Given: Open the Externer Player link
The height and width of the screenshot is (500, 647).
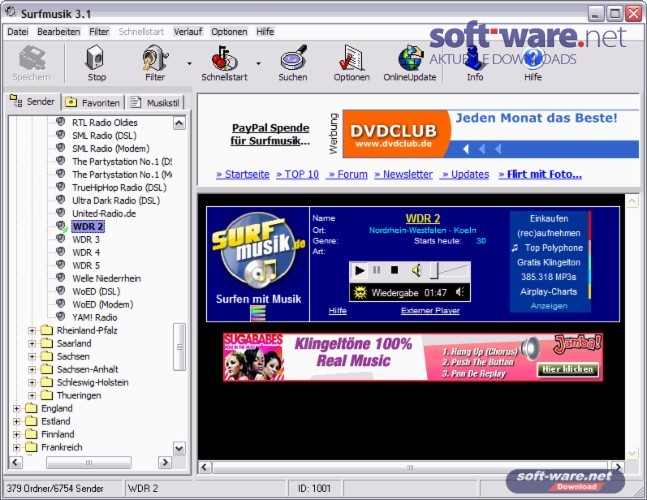Looking at the screenshot, I should point(430,311).
